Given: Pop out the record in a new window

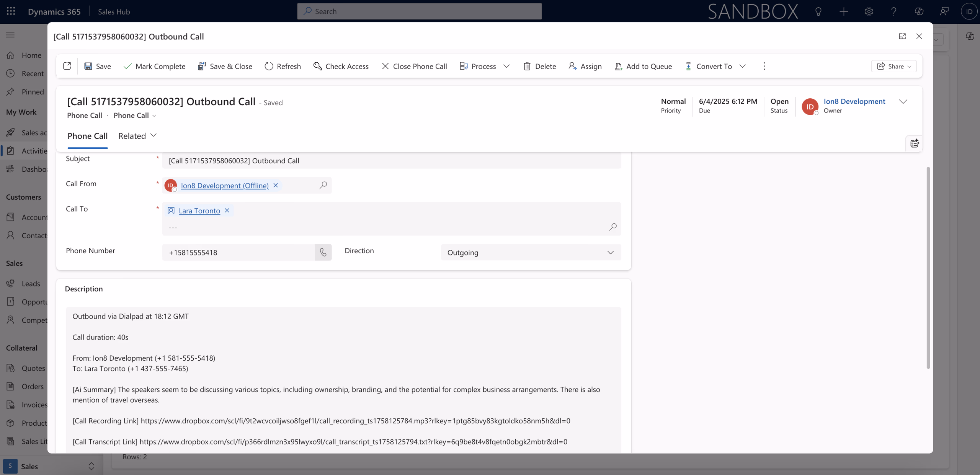Looking at the screenshot, I should click(x=902, y=36).
